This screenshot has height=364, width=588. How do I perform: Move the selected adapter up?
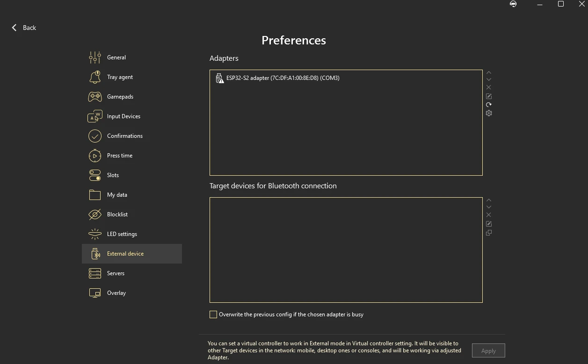489,72
